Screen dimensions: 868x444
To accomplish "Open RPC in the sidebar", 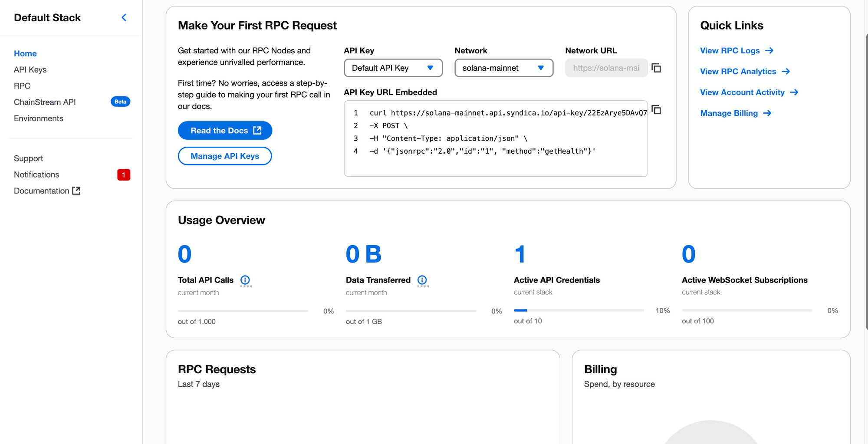I will click(22, 86).
